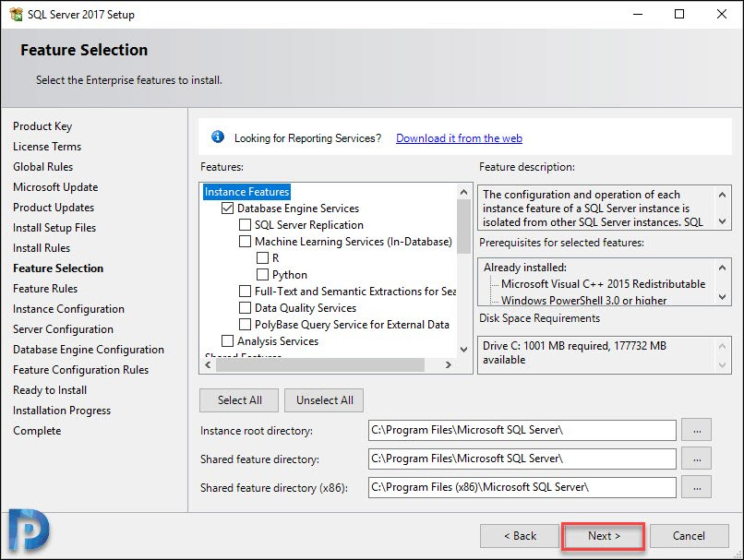
Task: Select the Feature Rules step
Action: (45, 289)
